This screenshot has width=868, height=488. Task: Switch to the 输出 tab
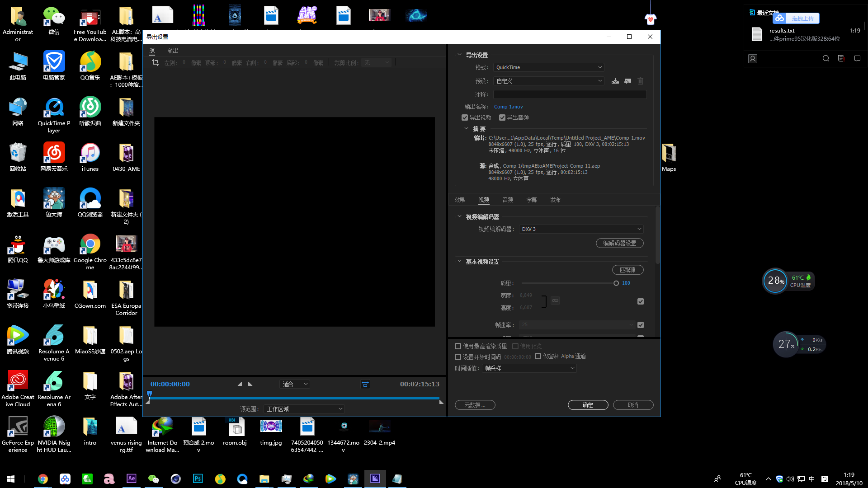(x=173, y=51)
